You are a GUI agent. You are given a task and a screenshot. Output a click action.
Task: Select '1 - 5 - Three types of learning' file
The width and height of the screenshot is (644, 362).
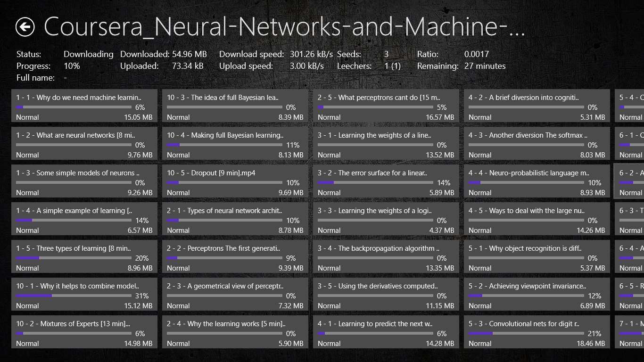[84, 256]
